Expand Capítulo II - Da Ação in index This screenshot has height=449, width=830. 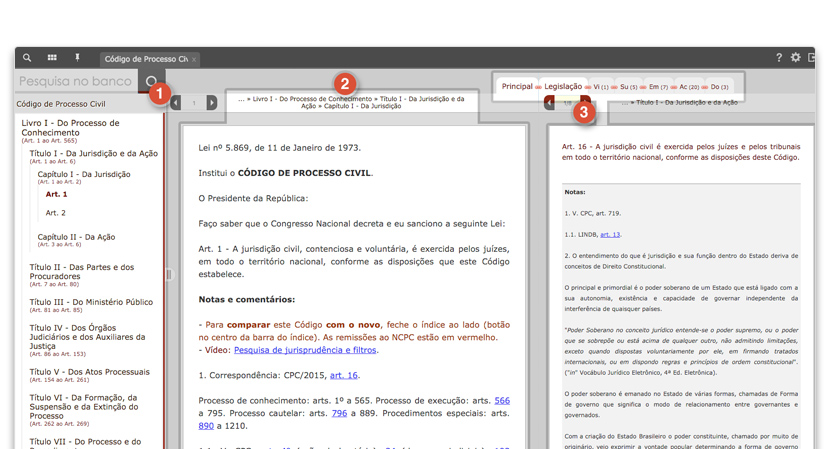pos(76,237)
